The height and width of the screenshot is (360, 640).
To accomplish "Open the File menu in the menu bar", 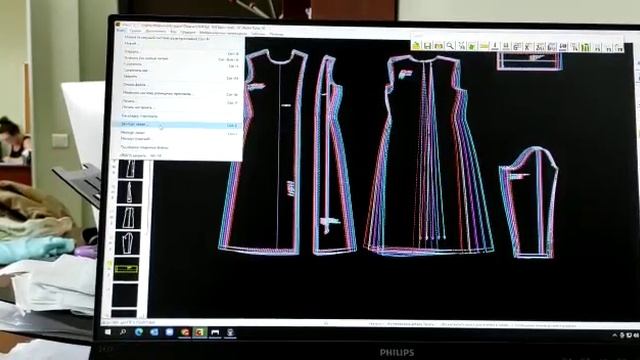I will point(121,30).
